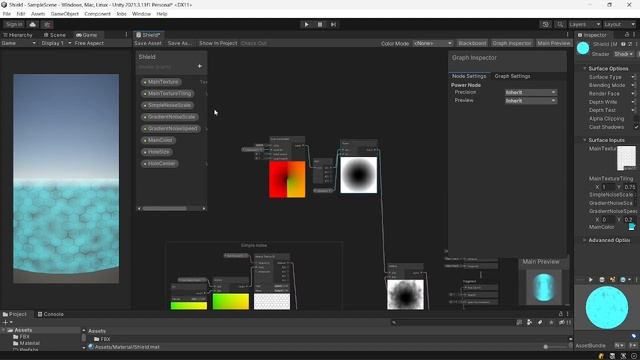Screen dimensions: 640x360
Task: Toggle preview lights icon in Inspector preview
Action: tap(612, 280)
